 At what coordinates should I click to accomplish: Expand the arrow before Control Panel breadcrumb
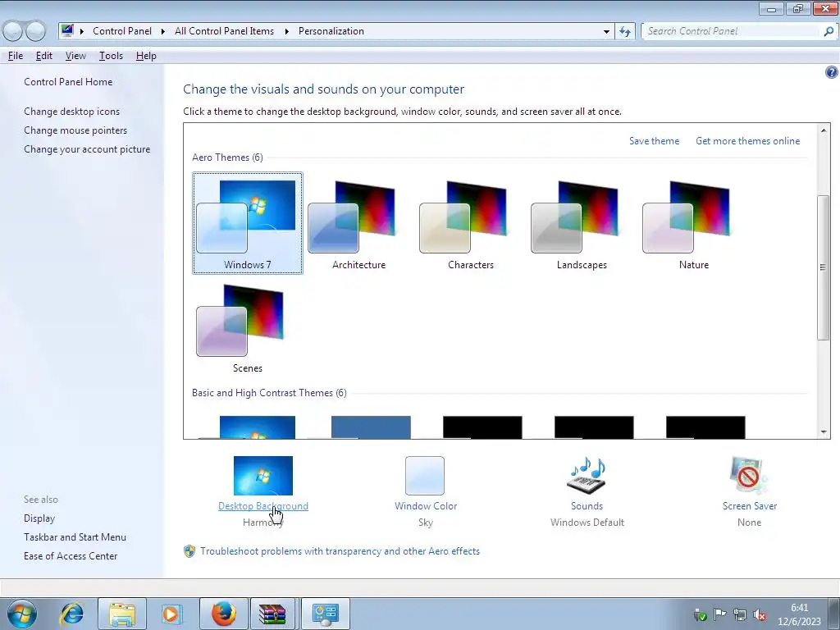tap(82, 31)
